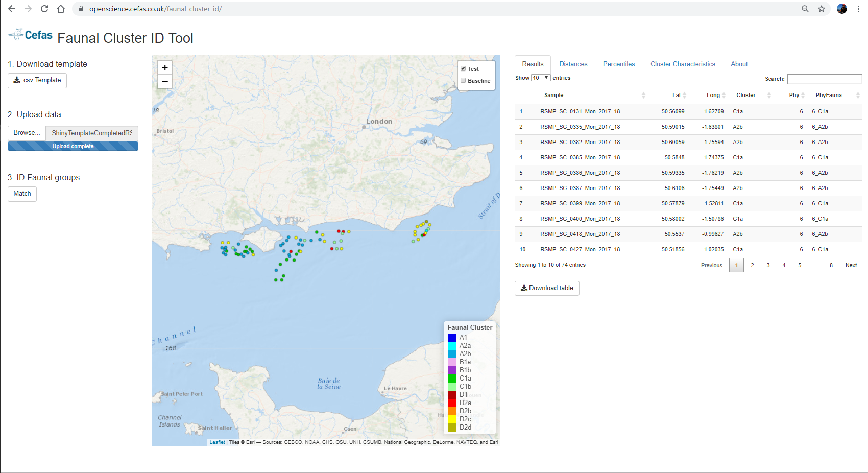868x473 pixels.
Task: Click the map zoom in plus button
Action: 164,67
